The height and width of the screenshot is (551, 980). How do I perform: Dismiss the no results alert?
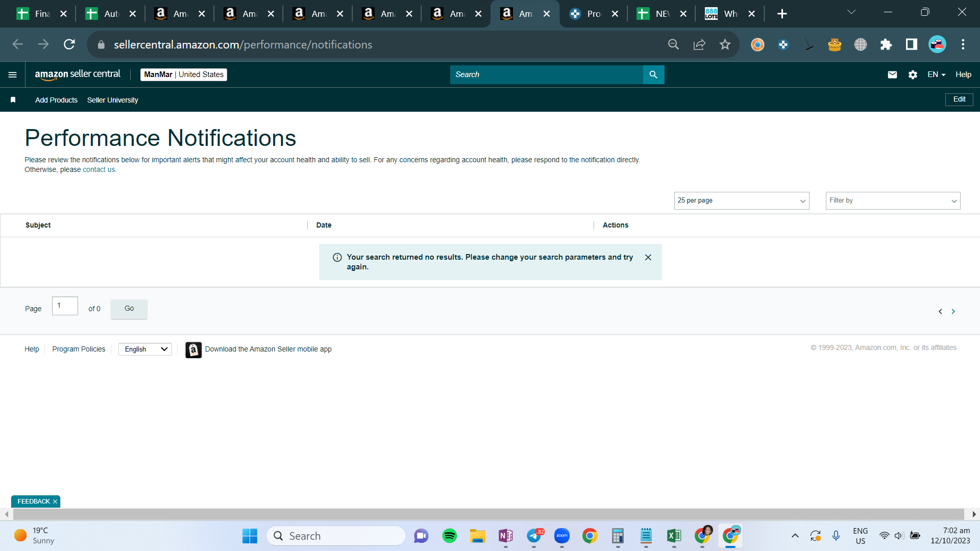click(648, 258)
